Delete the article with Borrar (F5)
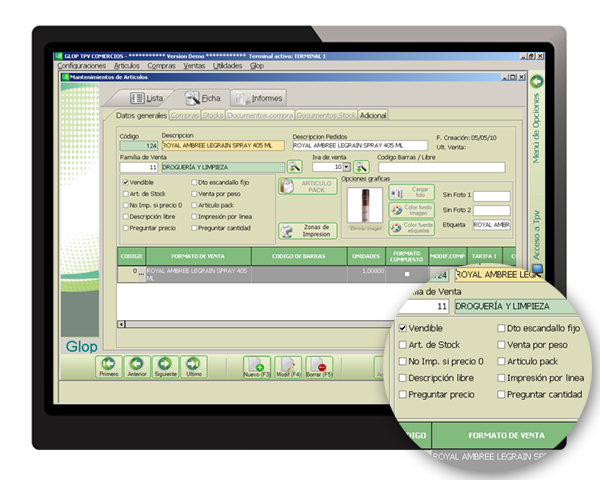 (319, 367)
